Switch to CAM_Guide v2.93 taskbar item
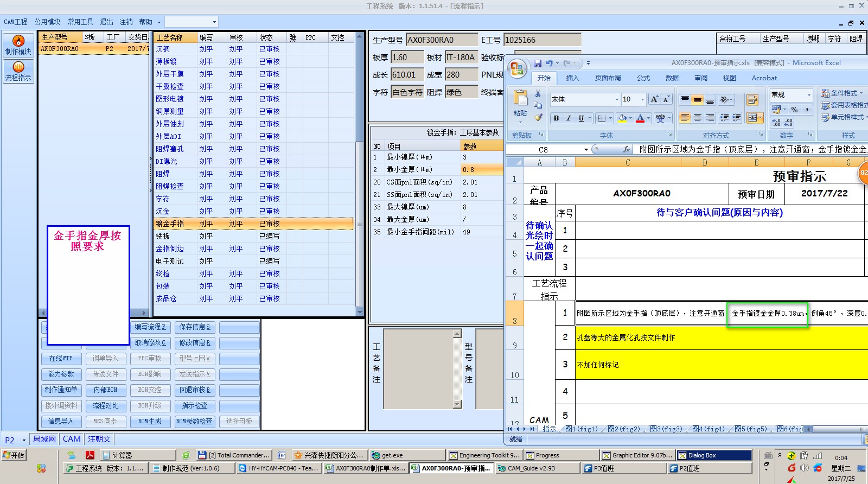This screenshot has width=868, height=484. coord(537,468)
